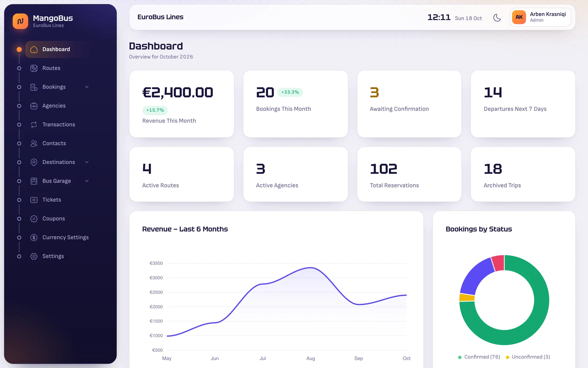The image size is (588, 368).
Task: Open the Revenue This Month card
Action: (182, 104)
